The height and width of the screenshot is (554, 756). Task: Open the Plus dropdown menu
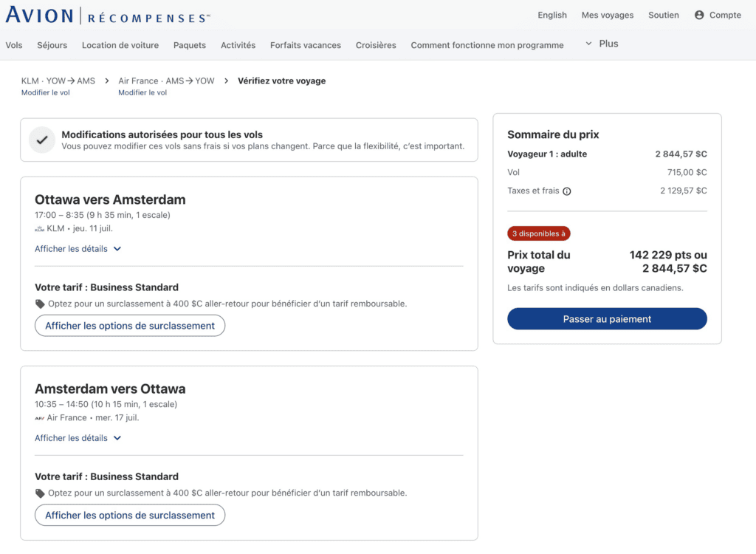click(602, 44)
